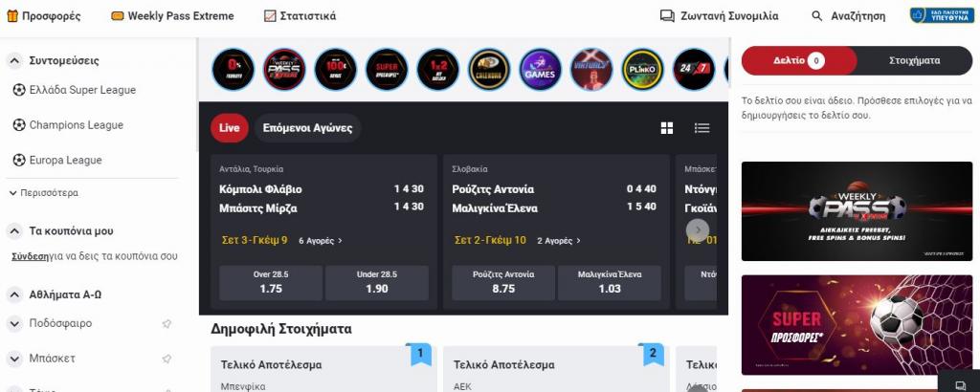
Task: Select the Live tab
Action: point(230,128)
